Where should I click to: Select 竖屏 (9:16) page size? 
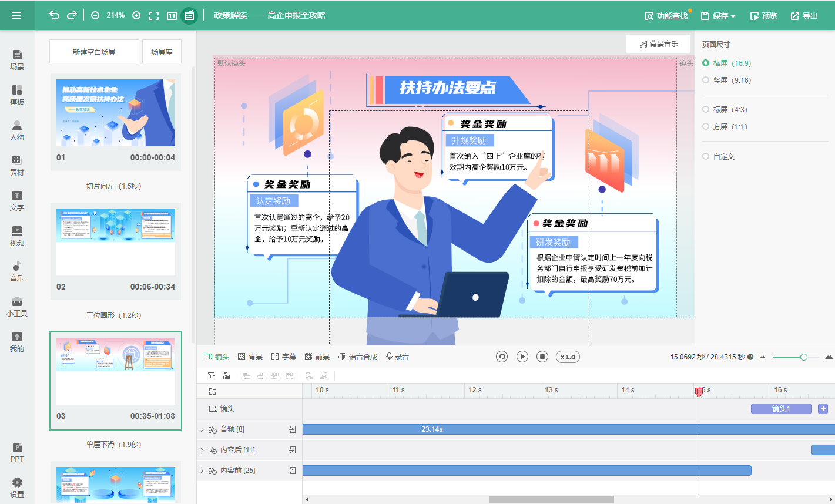726,80
